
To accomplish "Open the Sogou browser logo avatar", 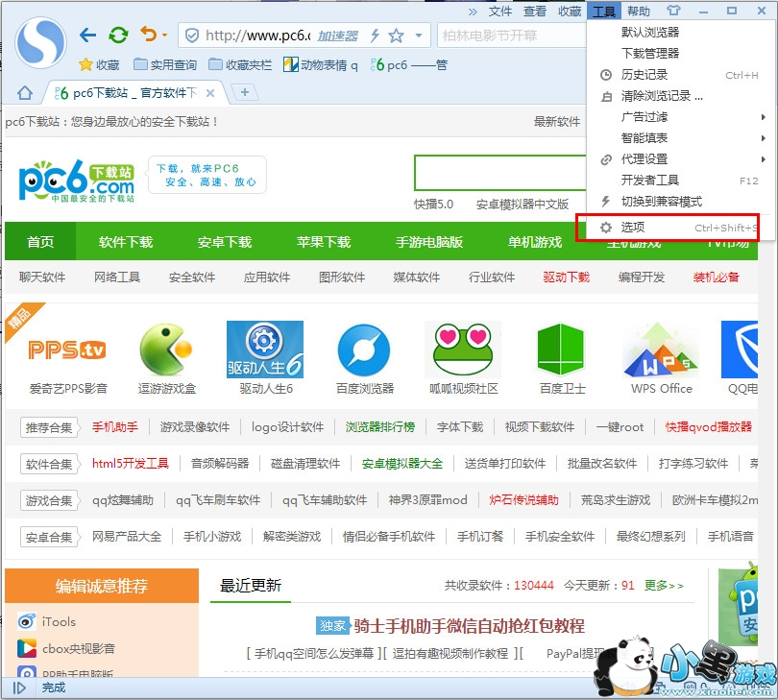I will [x=40, y=42].
